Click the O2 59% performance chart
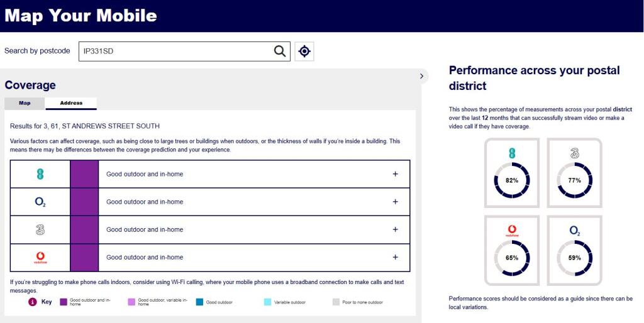The width and height of the screenshot is (644, 323). coord(574,257)
